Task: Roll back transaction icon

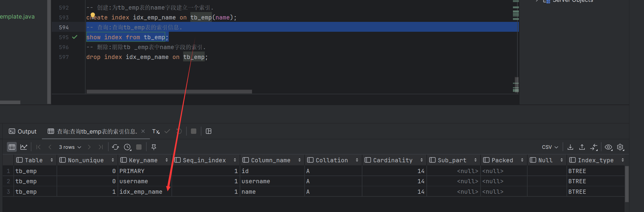Action: [x=179, y=131]
